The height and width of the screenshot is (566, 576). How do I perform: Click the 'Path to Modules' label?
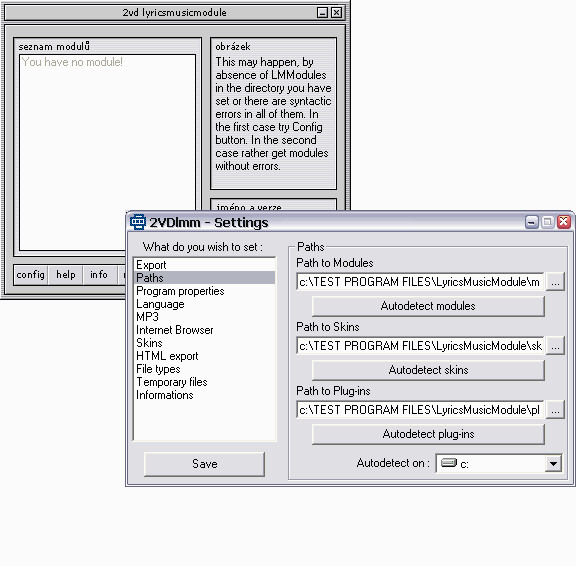(x=335, y=263)
